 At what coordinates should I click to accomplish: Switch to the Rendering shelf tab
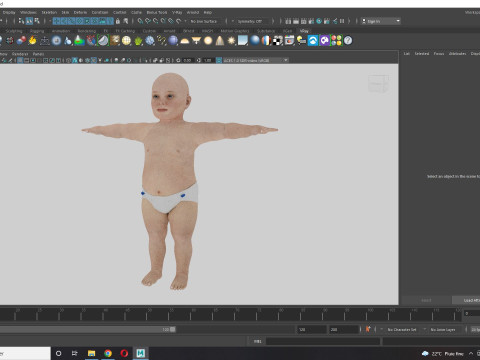click(87, 31)
